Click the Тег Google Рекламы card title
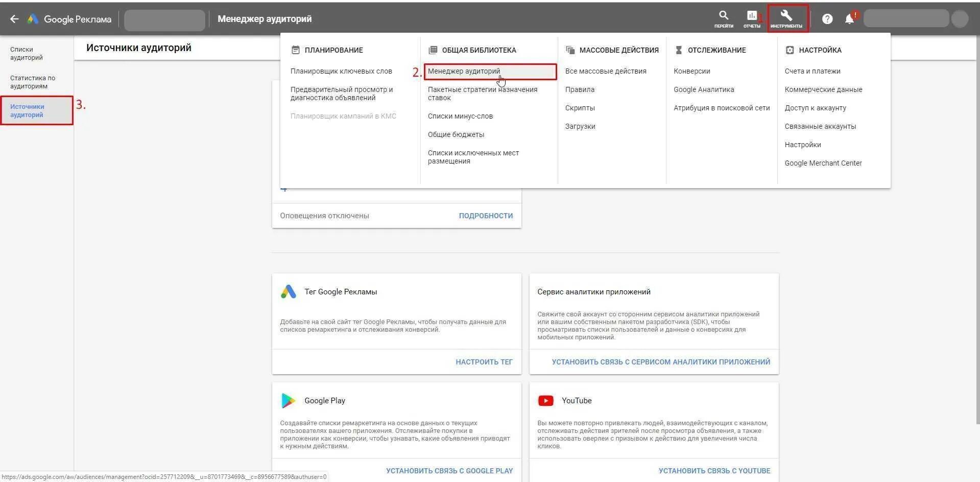Image resolution: width=980 pixels, height=482 pixels. coord(341,292)
